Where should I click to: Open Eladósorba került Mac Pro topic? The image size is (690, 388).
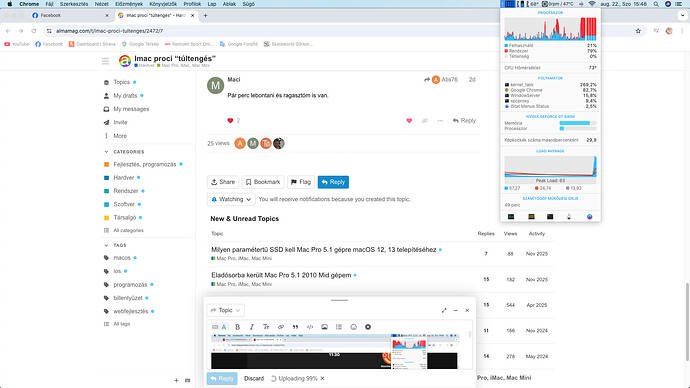281,275
